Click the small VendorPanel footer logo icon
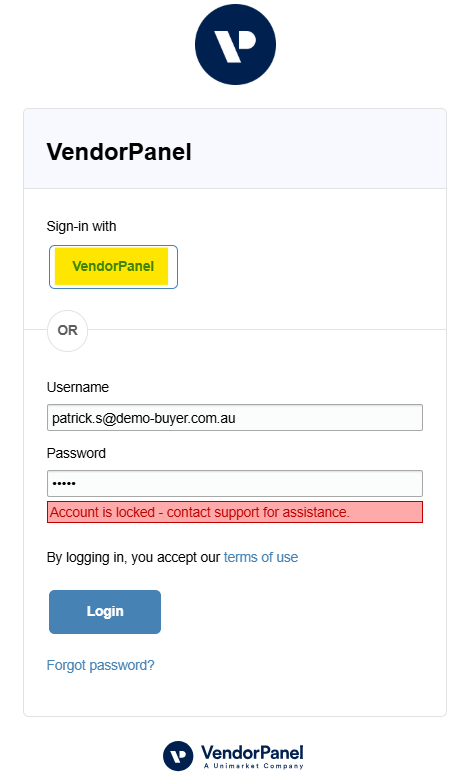469x775 pixels. (178, 756)
